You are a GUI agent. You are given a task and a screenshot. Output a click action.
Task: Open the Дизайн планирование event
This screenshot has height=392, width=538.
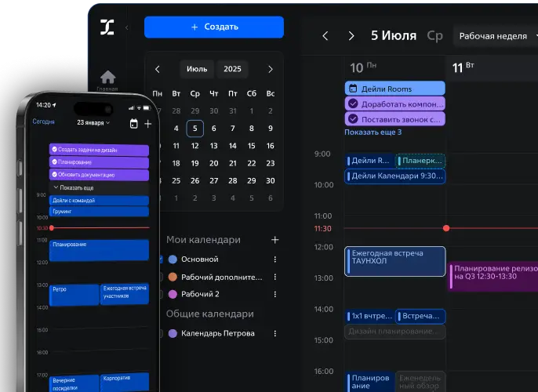tap(395, 332)
